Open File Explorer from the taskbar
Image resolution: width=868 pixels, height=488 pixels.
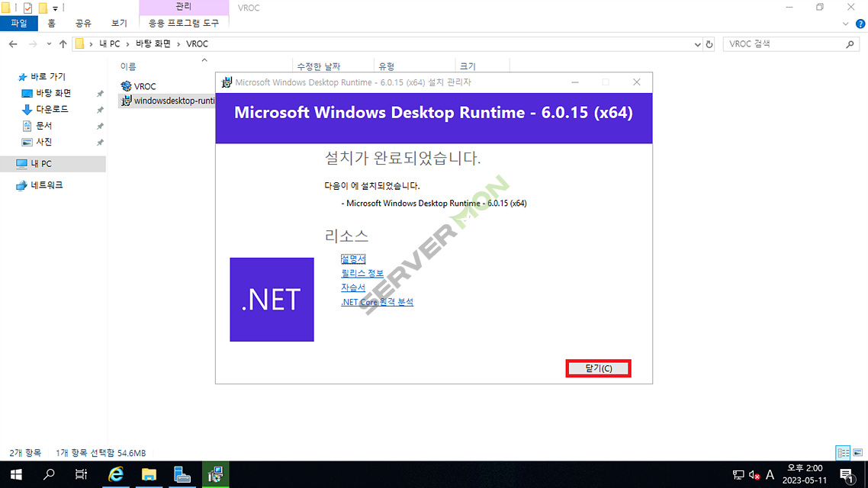[149, 474]
